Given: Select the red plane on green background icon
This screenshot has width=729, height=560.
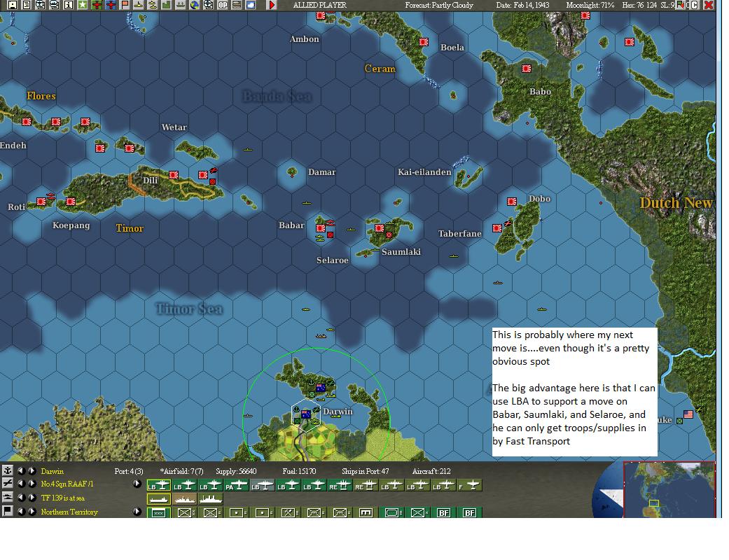Looking at the screenshot, I should pyautogui.click(x=97, y=5).
